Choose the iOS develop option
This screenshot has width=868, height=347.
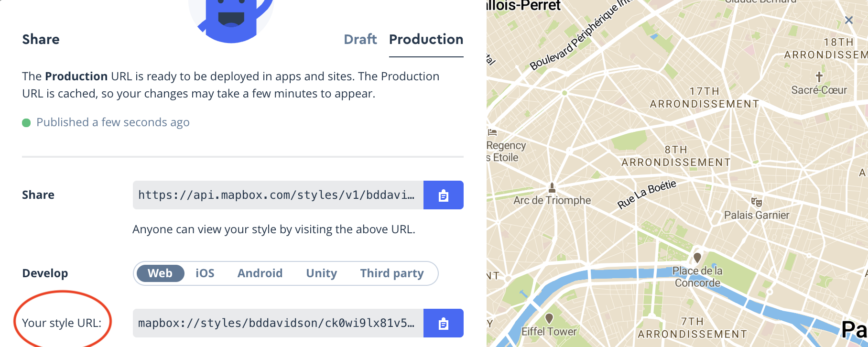pyautogui.click(x=205, y=273)
